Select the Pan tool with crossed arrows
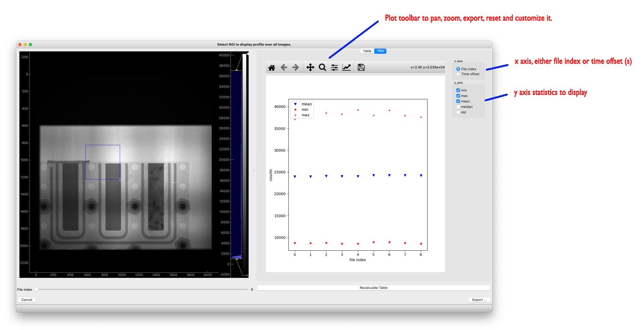Screen dimensions: 644x330 click(x=310, y=67)
